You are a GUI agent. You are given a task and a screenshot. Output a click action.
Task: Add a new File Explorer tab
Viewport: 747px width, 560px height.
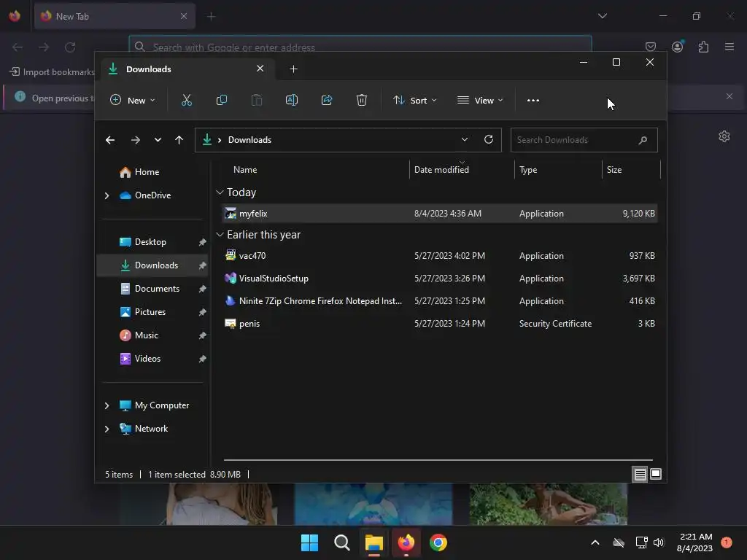click(293, 69)
